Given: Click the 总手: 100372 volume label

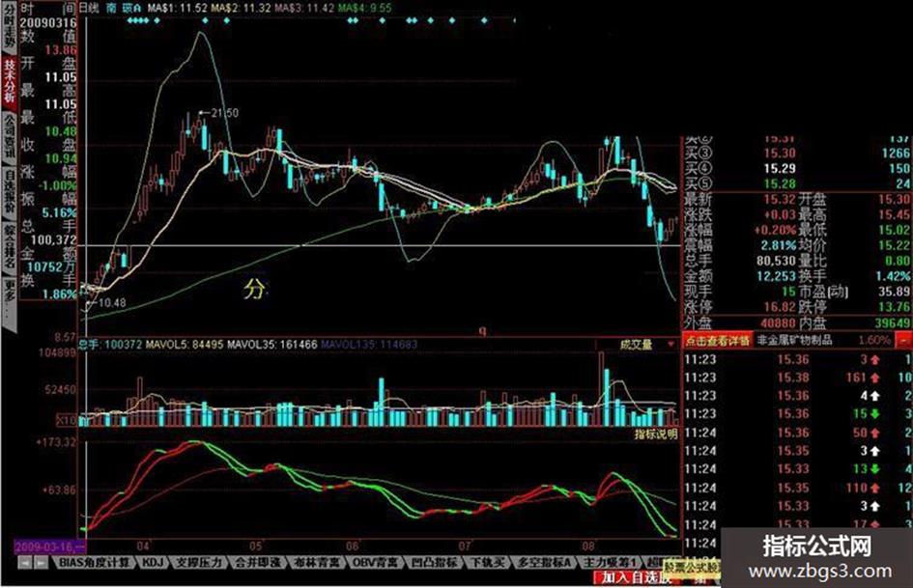Looking at the screenshot, I should pyautogui.click(x=111, y=345).
